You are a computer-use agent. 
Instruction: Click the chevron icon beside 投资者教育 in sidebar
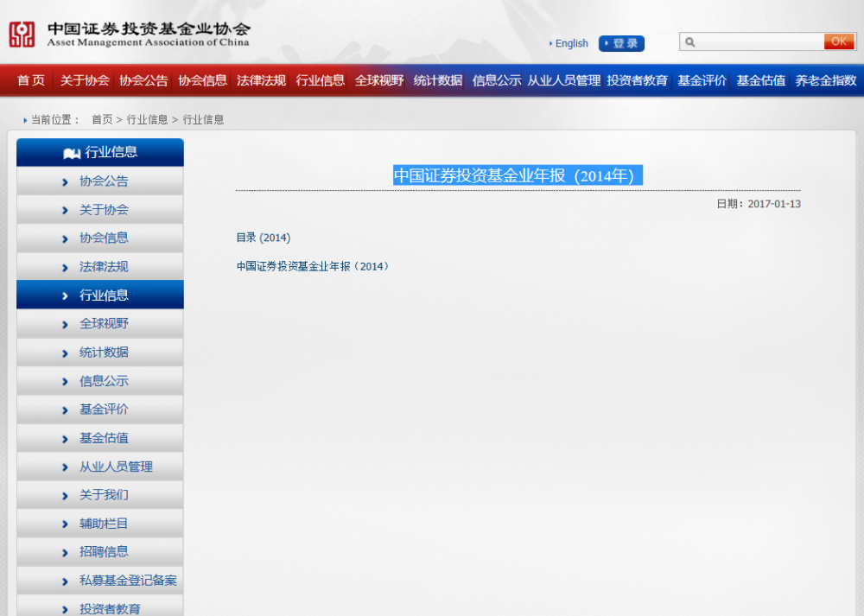pos(65,609)
